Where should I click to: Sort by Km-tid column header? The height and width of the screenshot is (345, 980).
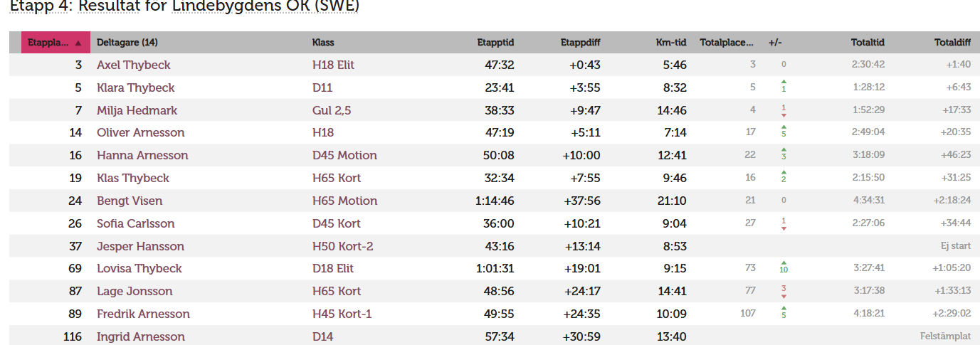[671, 43]
